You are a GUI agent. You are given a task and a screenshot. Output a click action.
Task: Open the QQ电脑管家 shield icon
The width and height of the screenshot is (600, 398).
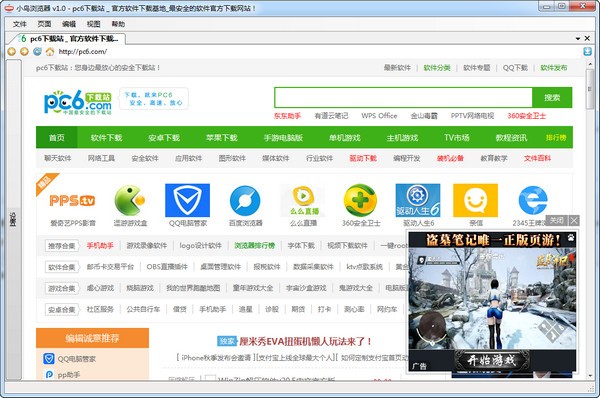click(x=188, y=200)
